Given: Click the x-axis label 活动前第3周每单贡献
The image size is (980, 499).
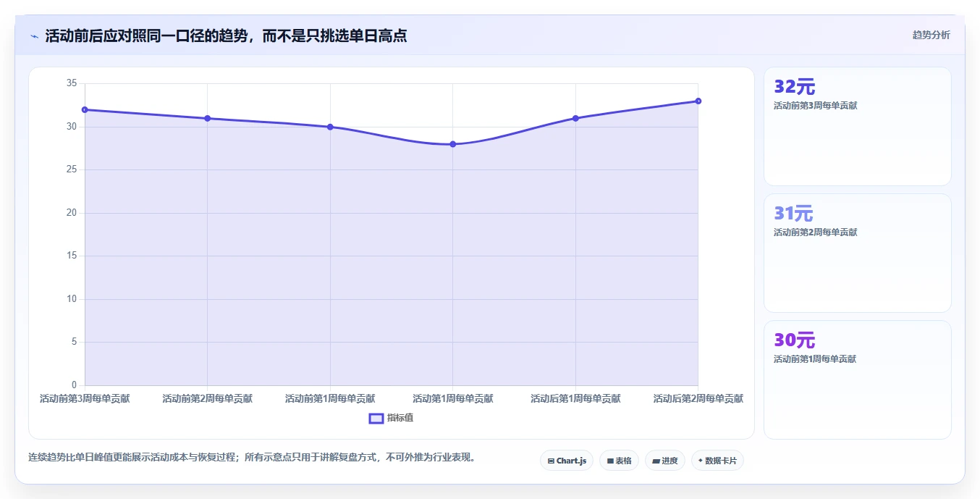Looking at the screenshot, I should pos(85,398).
